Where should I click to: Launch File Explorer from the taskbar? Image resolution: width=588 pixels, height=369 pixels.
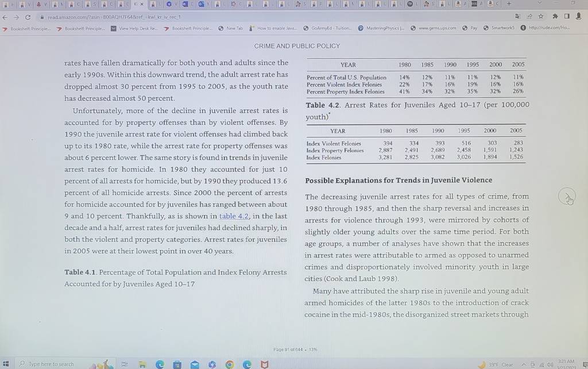point(142,364)
